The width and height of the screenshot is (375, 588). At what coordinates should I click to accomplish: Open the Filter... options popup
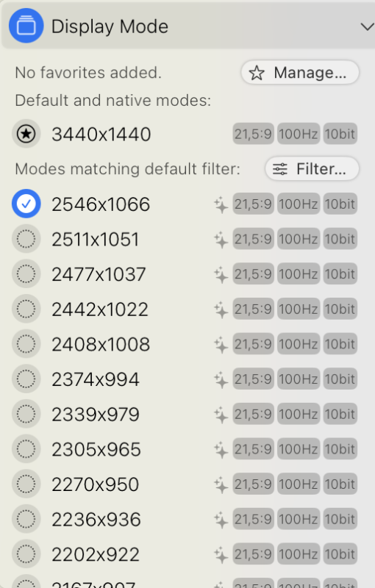click(x=312, y=169)
